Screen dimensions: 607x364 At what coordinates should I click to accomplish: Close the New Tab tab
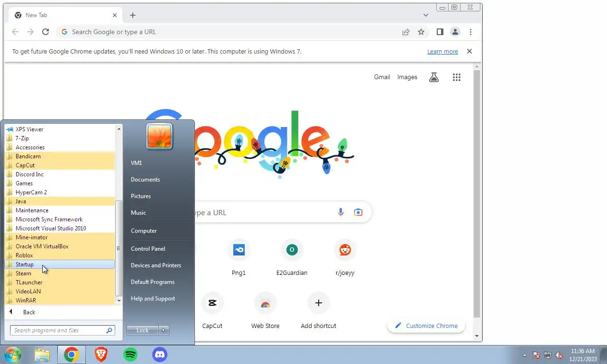coord(115,15)
